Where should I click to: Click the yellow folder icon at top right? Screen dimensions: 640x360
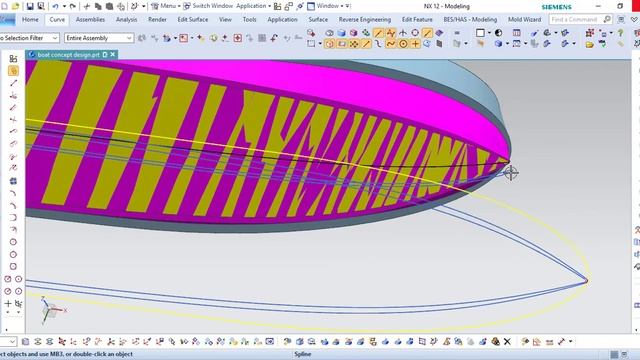589,44
